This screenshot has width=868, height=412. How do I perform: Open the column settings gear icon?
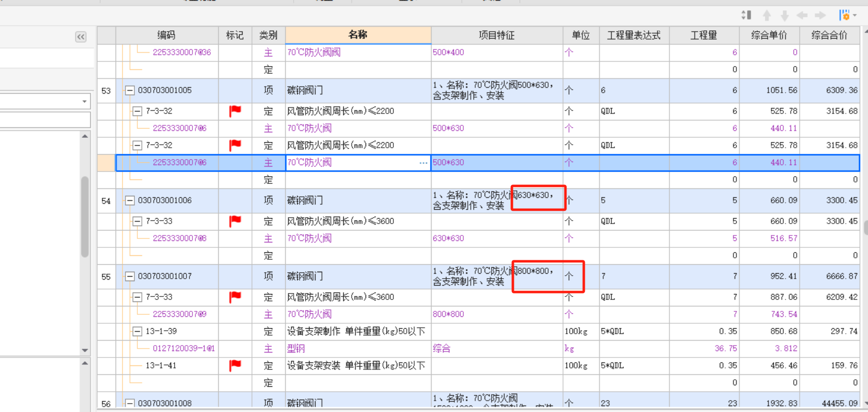click(x=844, y=15)
